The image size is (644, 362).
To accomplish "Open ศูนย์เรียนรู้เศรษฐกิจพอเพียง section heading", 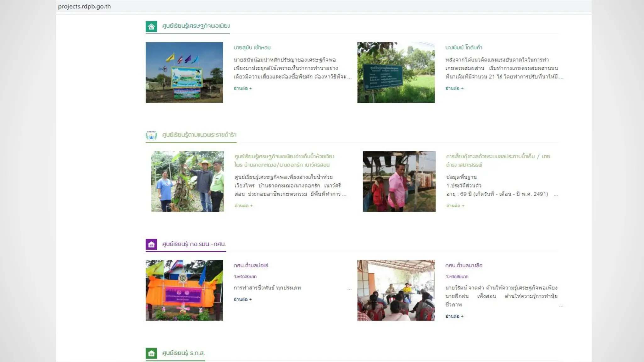I will coord(196,26).
